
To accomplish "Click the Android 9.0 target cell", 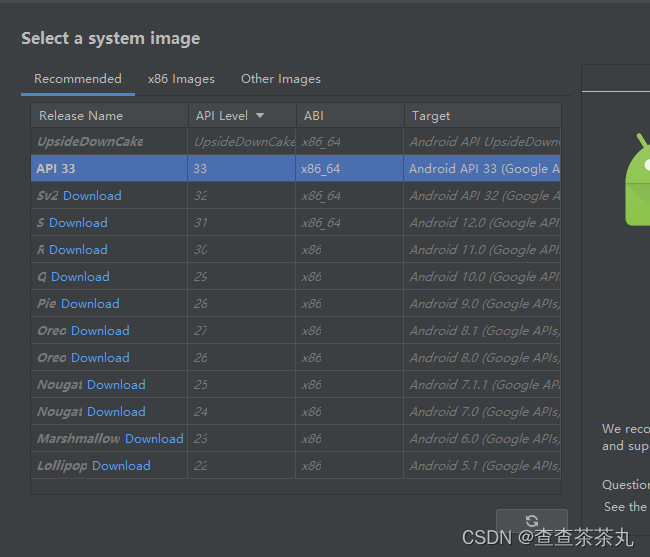I will [482, 303].
